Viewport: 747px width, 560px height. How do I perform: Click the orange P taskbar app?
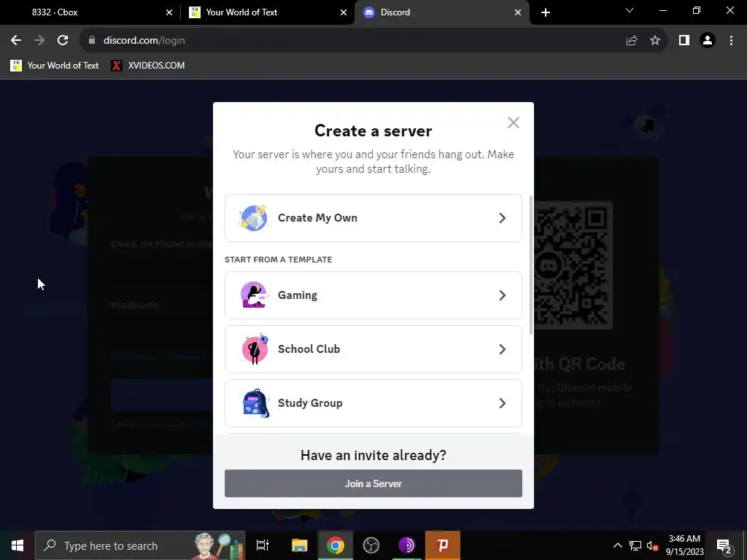(x=443, y=545)
